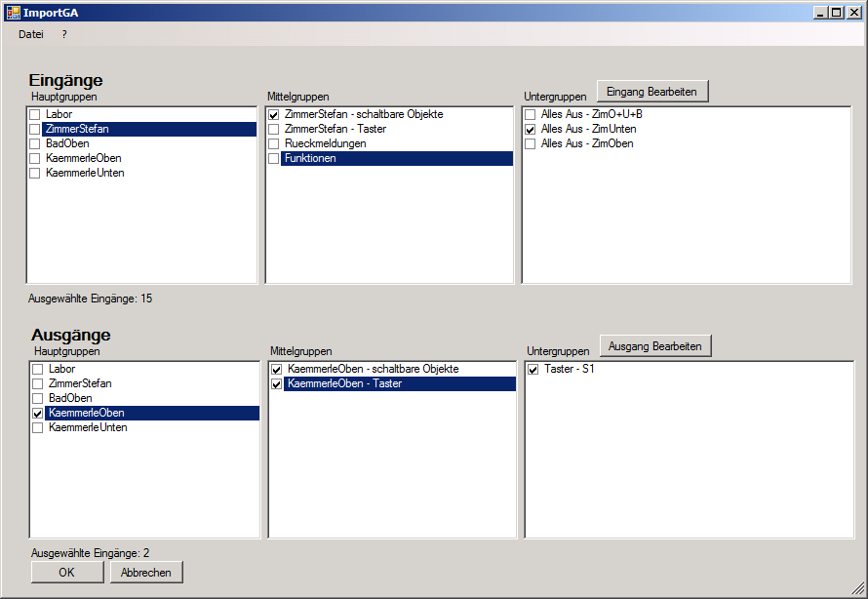Click the Eingang Bearbeiten button

pyautogui.click(x=651, y=91)
